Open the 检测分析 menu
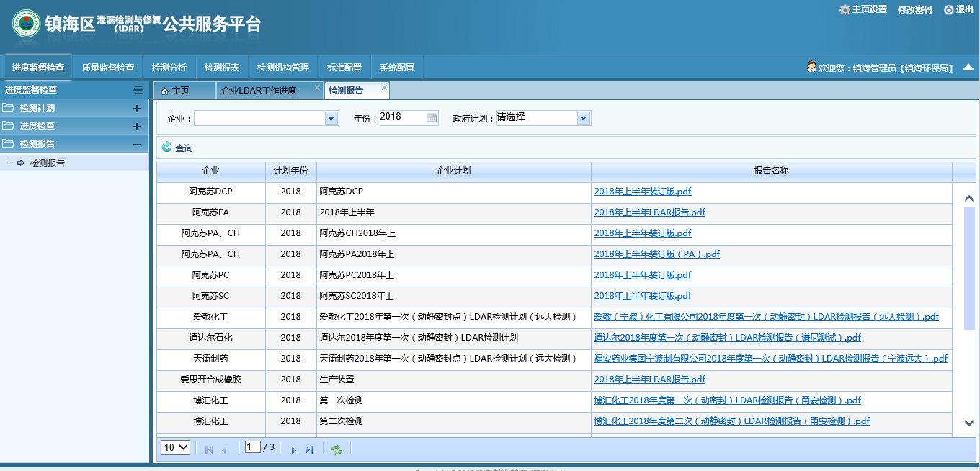Viewport: 980px width, 471px height. click(169, 68)
